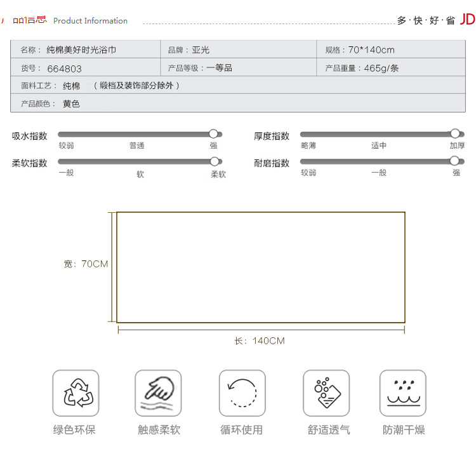476x451 pixels.
Task: Click the 厚度指数 slider knob
Action: click(x=454, y=133)
